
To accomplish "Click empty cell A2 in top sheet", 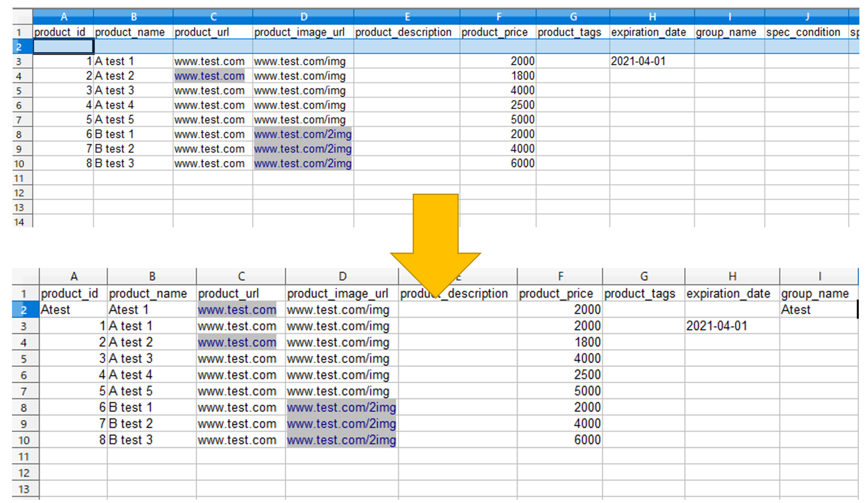I will [x=63, y=46].
